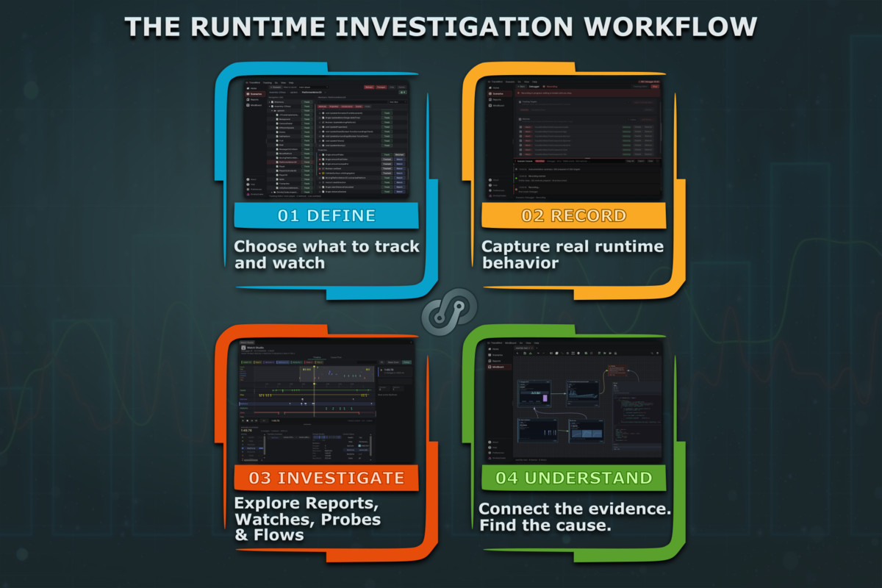Select the highlighted PlatformerMotor2D tree row
882x588 pixels.
coord(290,162)
